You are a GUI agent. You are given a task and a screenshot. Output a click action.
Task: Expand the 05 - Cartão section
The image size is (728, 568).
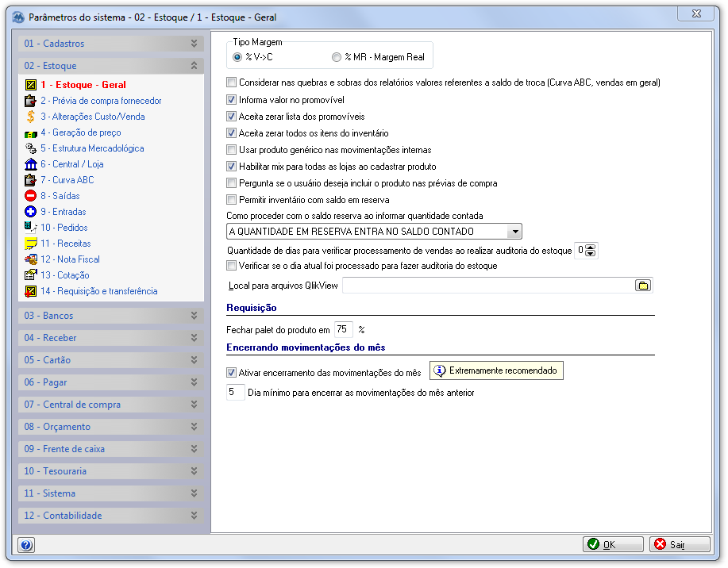click(111, 360)
